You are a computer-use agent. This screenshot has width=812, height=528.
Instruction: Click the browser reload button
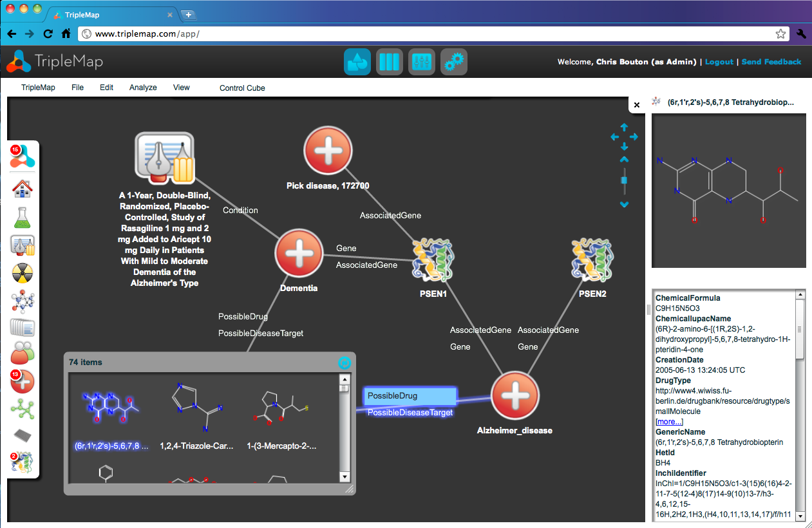tap(47, 33)
